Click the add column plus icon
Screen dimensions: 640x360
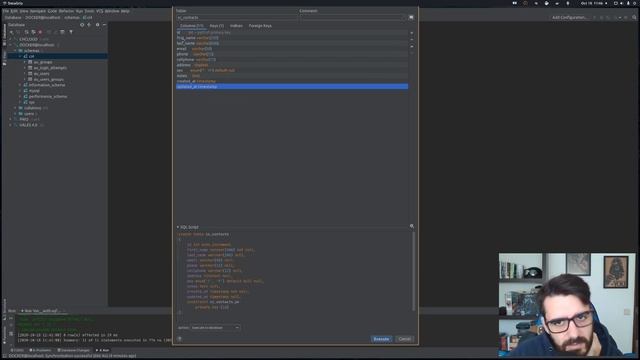[x=412, y=33]
